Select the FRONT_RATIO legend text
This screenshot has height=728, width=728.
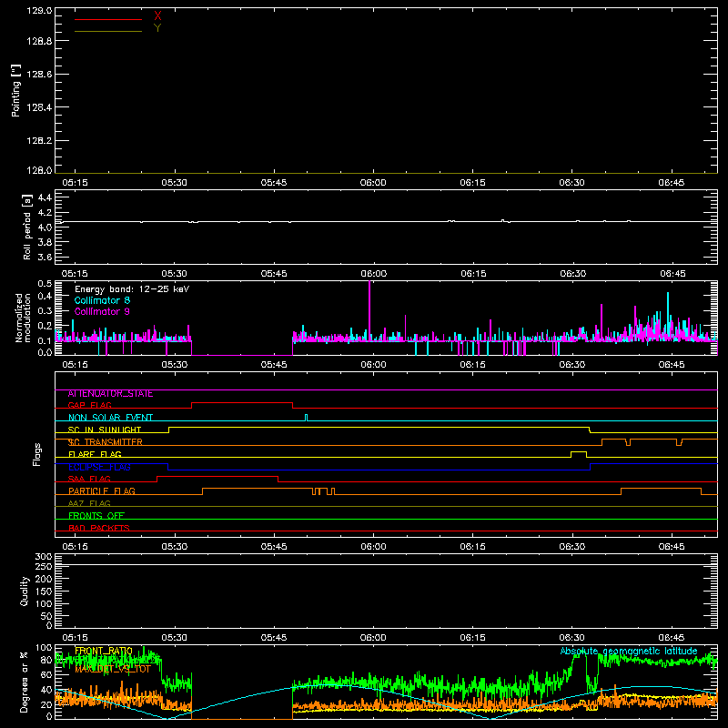point(104,651)
